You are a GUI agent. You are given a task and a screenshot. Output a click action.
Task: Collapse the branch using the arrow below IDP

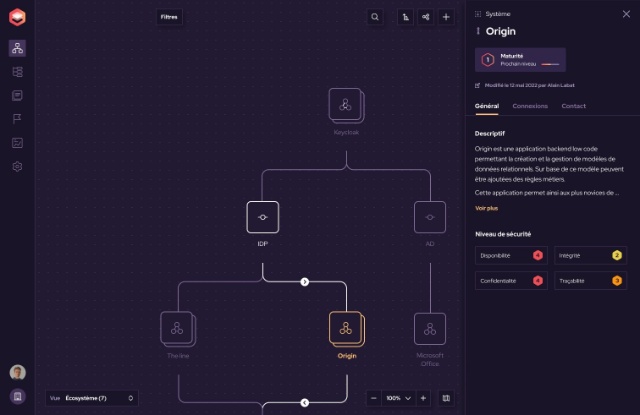(x=305, y=282)
